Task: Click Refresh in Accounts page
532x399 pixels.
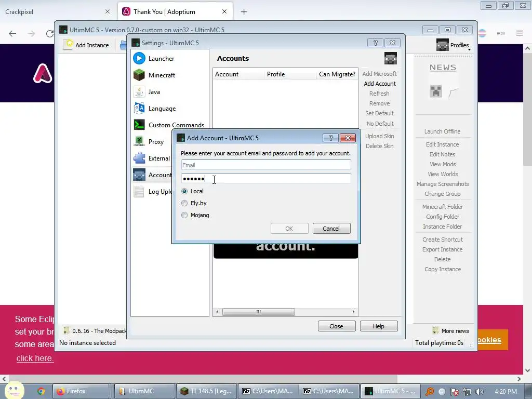Action: tap(379, 94)
